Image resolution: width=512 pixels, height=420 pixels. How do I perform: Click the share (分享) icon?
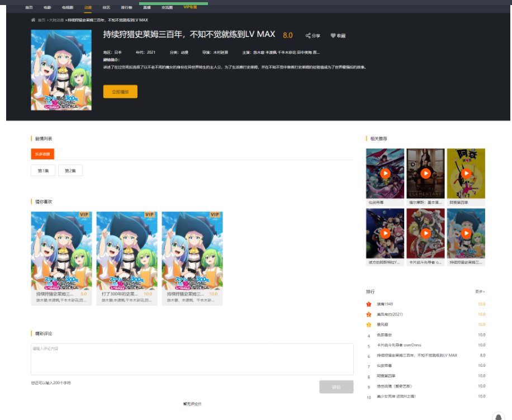308,36
